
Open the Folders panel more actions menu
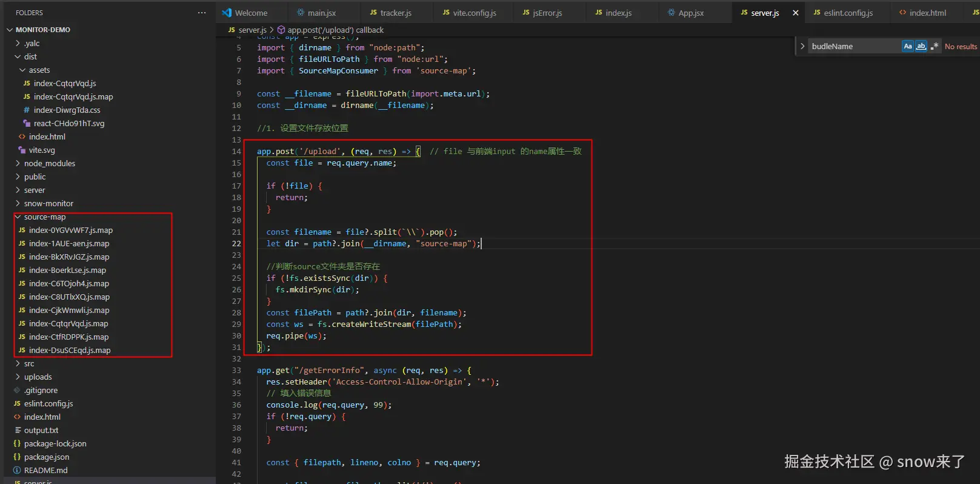click(x=202, y=13)
